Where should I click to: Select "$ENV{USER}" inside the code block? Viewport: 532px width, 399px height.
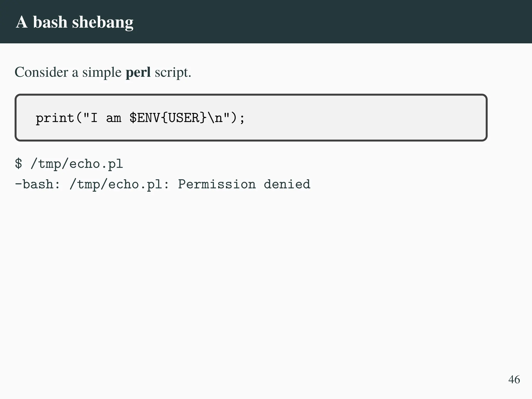point(168,118)
